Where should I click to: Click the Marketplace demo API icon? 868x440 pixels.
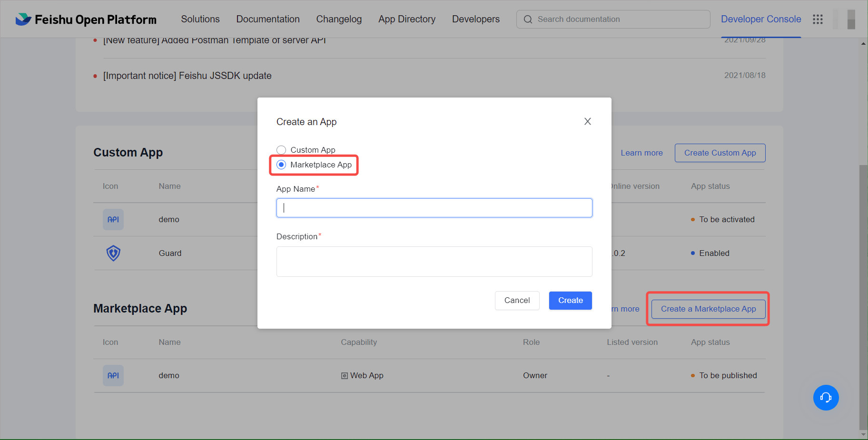coord(113,376)
